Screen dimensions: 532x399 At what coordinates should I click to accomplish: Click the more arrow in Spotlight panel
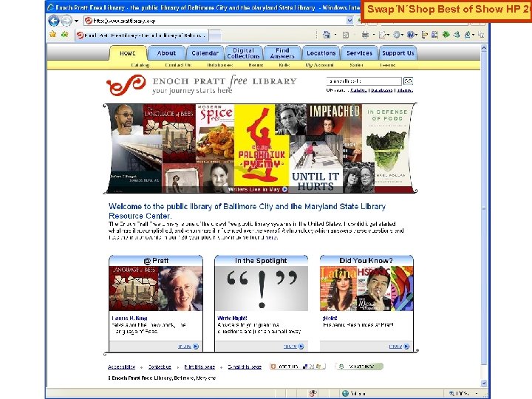click(x=301, y=347)
